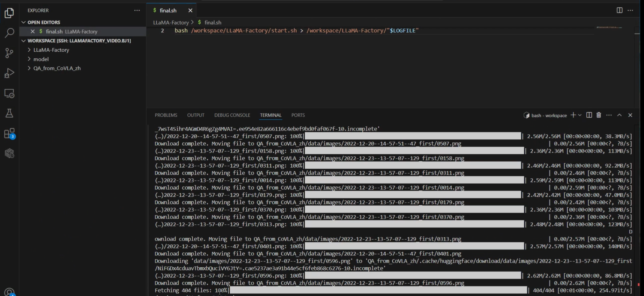Open Run and Debug view
644x296 pixels.
(x=9, y=73)
